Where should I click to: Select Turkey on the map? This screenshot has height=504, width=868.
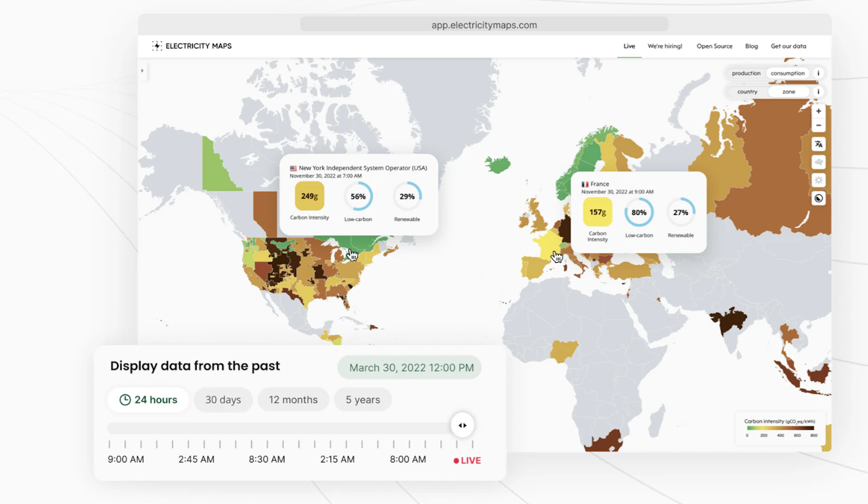(631, 270)
